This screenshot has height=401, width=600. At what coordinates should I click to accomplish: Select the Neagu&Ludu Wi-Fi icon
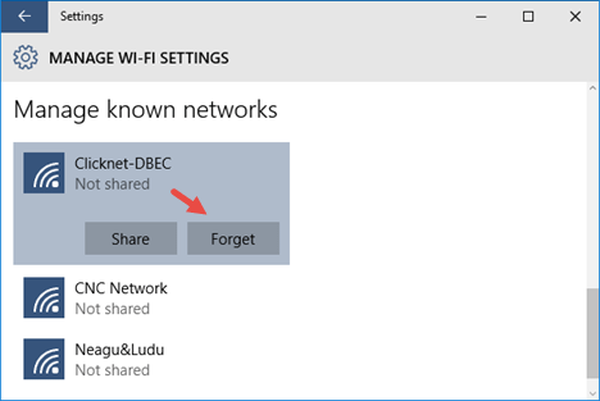[44, 359]
